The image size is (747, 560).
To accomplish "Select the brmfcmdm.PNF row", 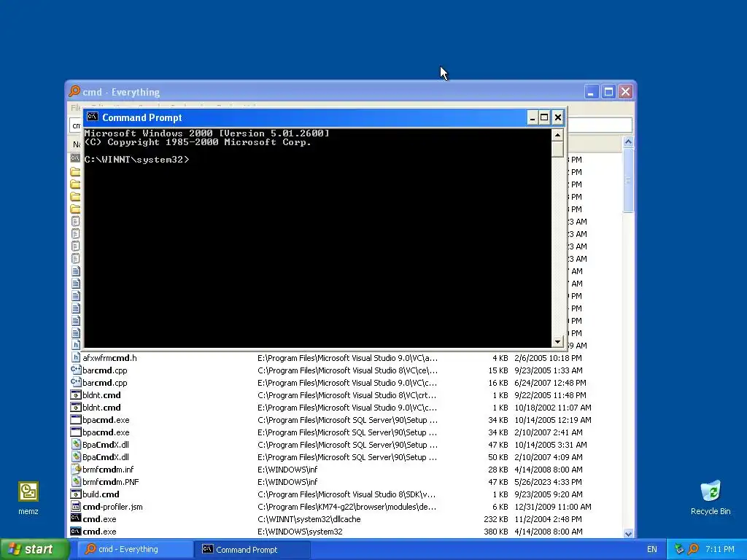I will coord(345,481).
